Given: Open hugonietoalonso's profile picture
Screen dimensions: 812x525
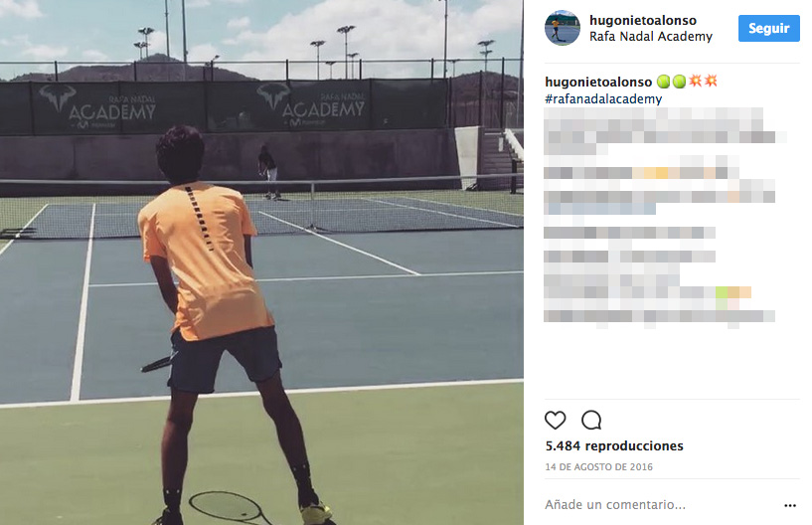Looking at the screenshot, I should click(x=563, y=28).
